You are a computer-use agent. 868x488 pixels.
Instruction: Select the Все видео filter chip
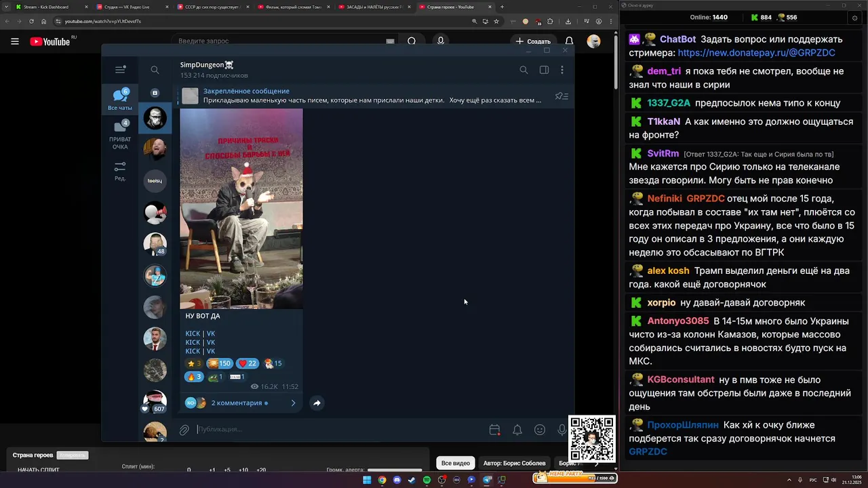456,463
